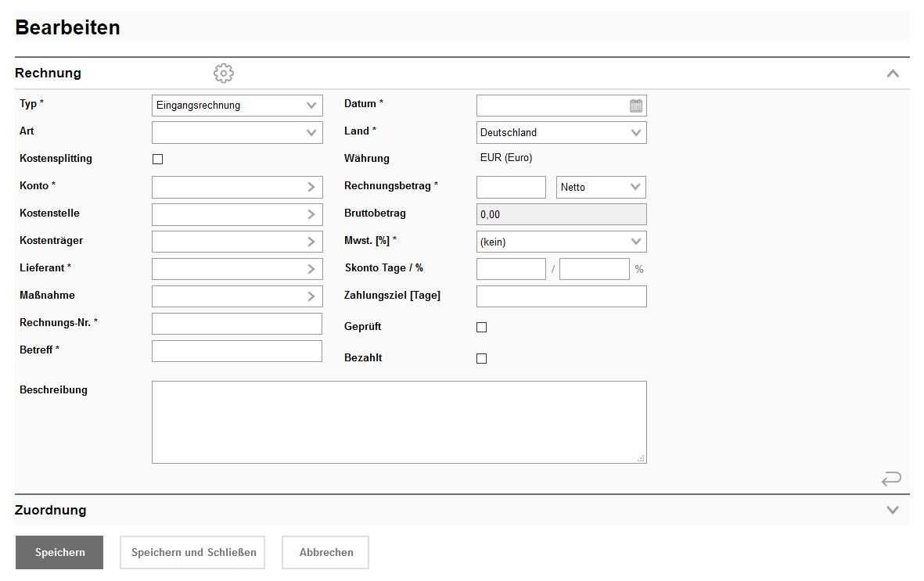Mark the invoice as Bezahlt
Image resolution: width=924 pixels, height=581 pixels.
pos(482,359)
